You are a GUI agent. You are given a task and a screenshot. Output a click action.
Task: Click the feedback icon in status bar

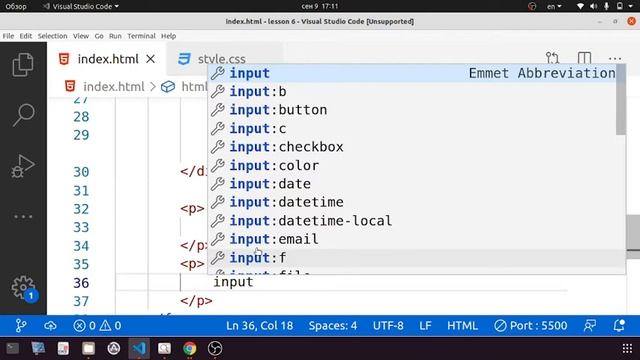click(590, 325)
